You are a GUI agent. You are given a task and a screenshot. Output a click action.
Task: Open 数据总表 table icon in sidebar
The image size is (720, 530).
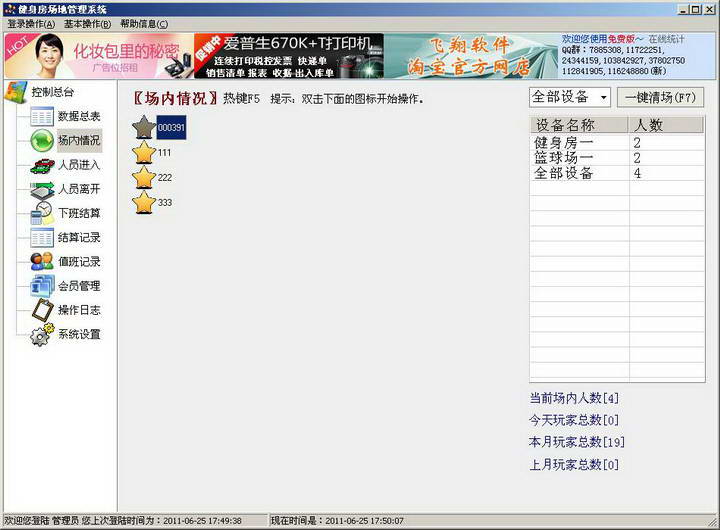click(x=42, y=116)
